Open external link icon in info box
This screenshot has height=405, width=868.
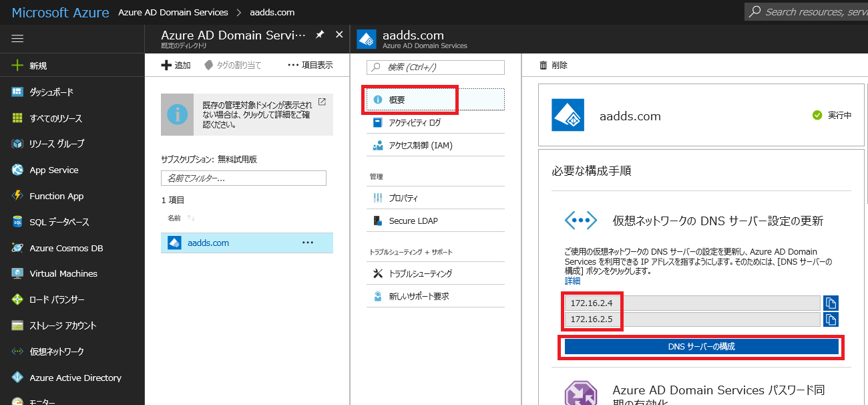pos(322,102)
